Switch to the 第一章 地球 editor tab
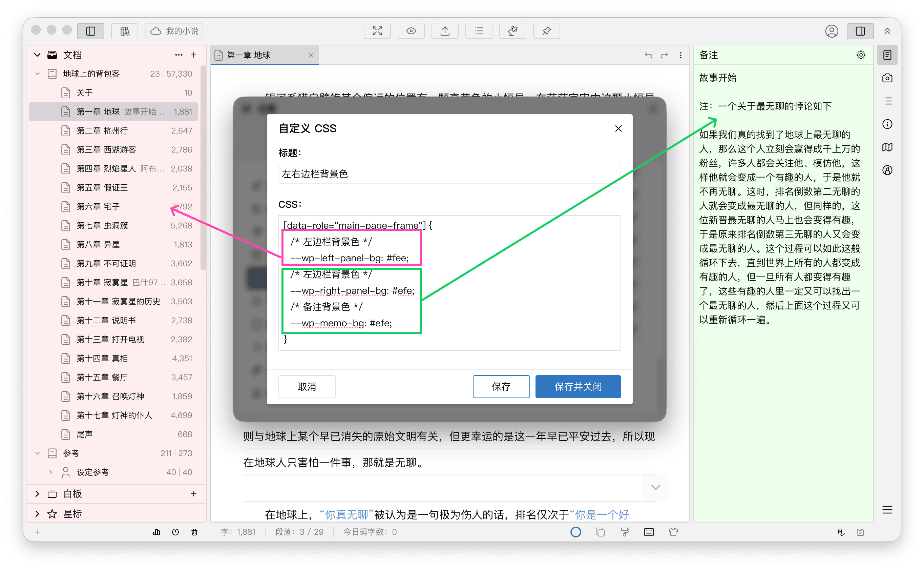 [x=265, y=55]
